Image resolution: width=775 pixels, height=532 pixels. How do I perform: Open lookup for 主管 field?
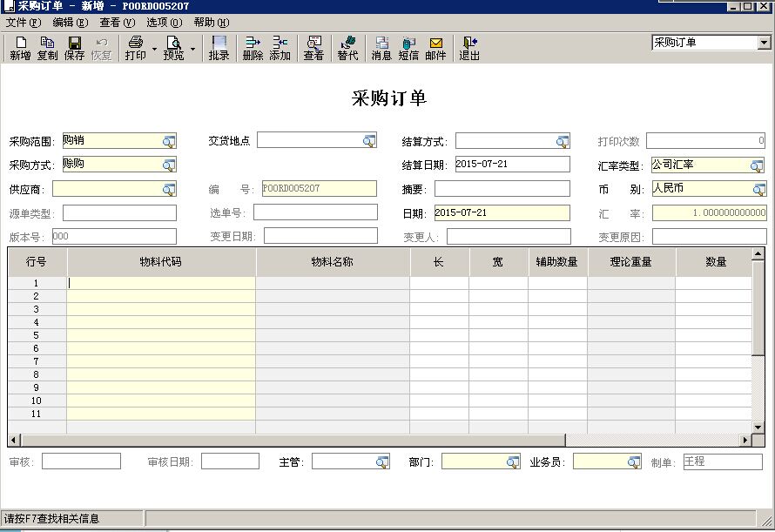point(382,461)
